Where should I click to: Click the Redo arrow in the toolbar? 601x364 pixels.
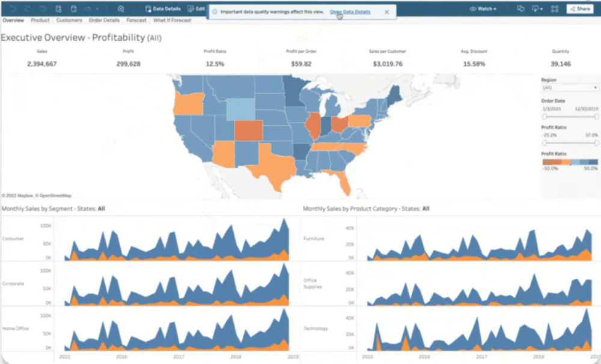[x=28, y=8]
